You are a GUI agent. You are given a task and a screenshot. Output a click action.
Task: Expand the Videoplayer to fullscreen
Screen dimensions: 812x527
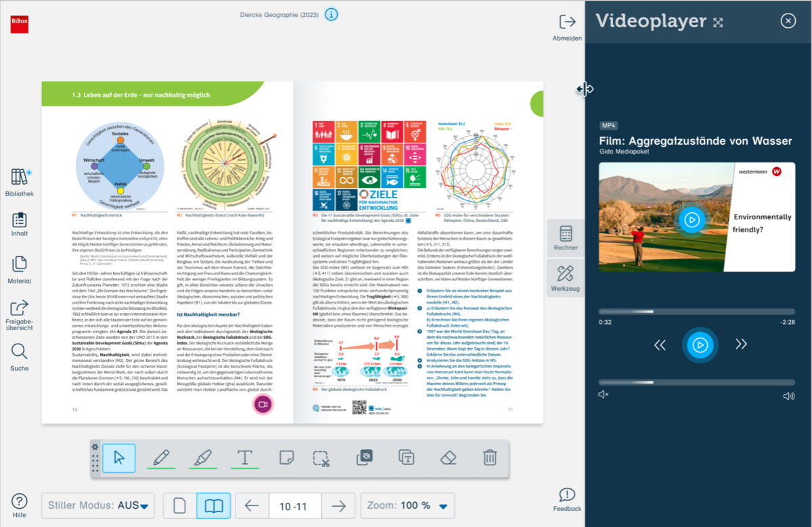pos(719,22)
